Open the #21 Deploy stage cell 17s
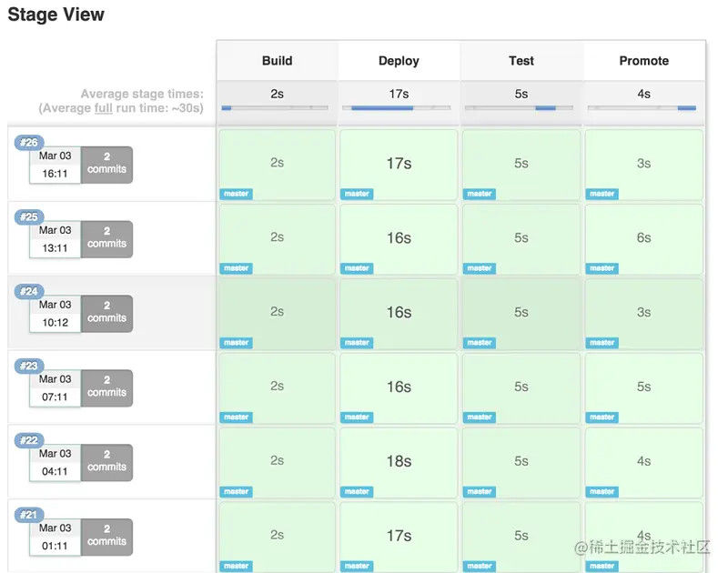Screen dimensions: 728x573 [399, 537]
